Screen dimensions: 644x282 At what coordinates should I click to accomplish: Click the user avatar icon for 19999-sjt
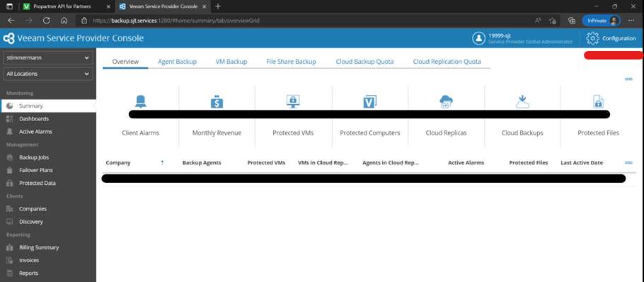pos(478,38)
